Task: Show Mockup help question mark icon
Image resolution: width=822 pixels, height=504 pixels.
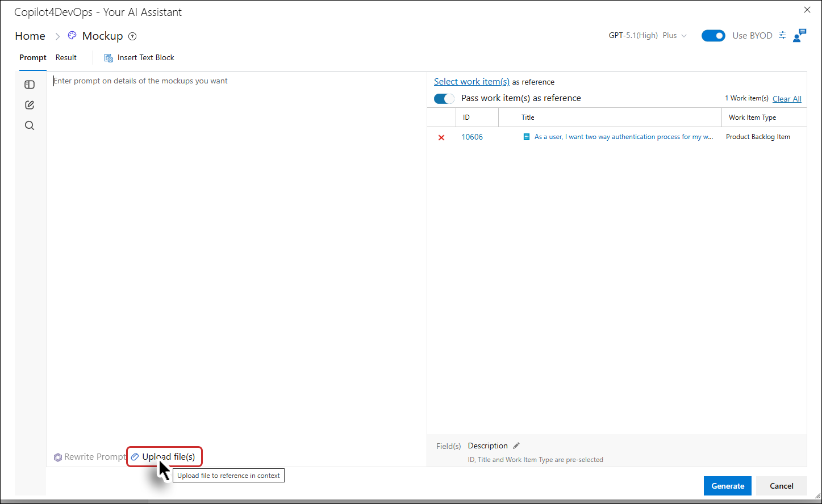Action: [x=132, y=36]
